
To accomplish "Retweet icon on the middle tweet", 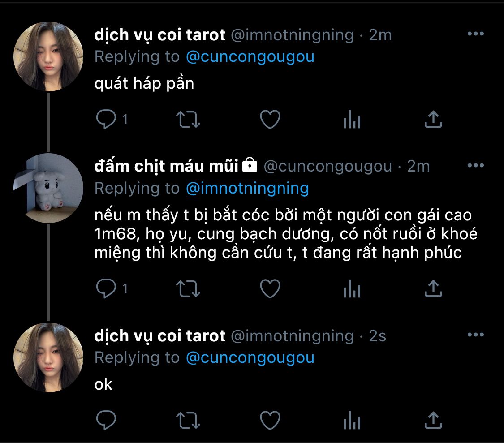I will [x=188, y=289].
